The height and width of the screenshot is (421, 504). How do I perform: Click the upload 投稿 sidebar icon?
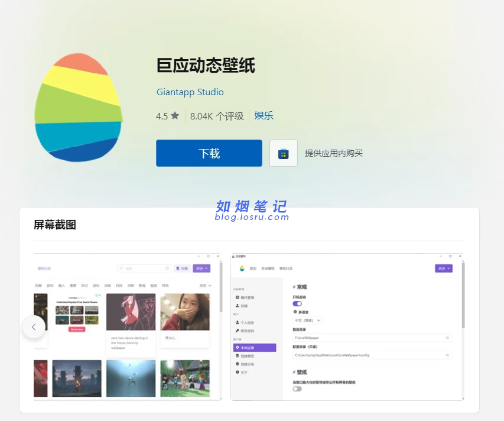tap(238, 306)
